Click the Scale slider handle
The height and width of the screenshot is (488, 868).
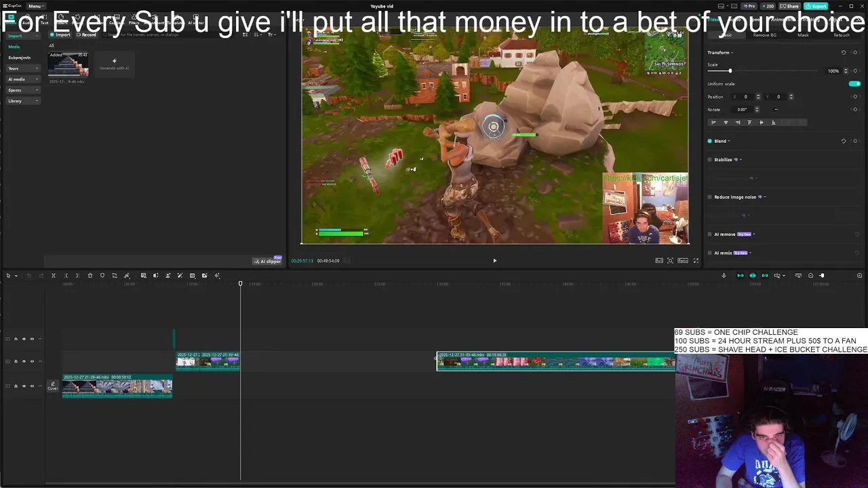[730, 70]
